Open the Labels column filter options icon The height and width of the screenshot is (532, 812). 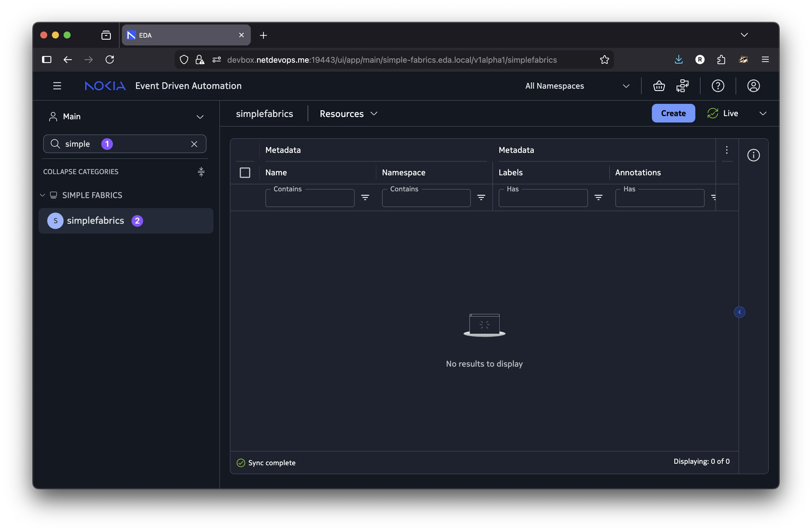[x=598, y=197]
